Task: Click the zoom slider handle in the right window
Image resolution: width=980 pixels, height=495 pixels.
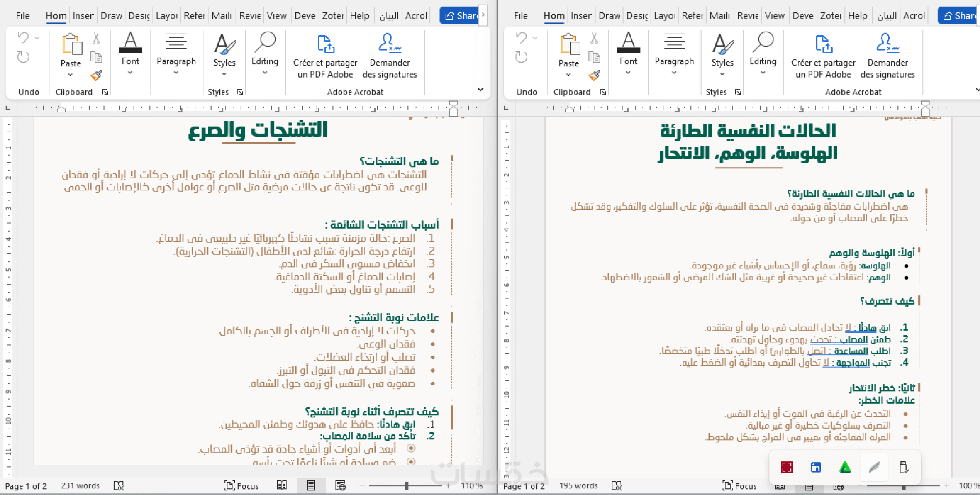Action: click(904, 486)
